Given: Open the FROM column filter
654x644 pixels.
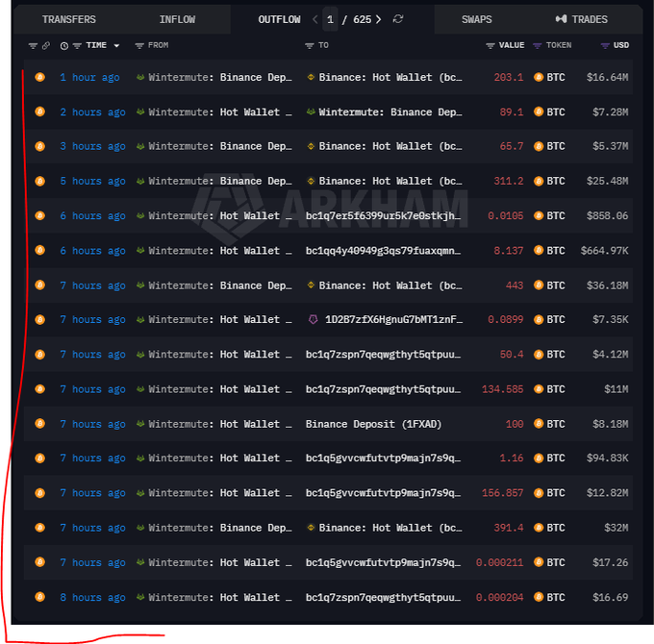Looking at the screenshot, I should point(139,46).
